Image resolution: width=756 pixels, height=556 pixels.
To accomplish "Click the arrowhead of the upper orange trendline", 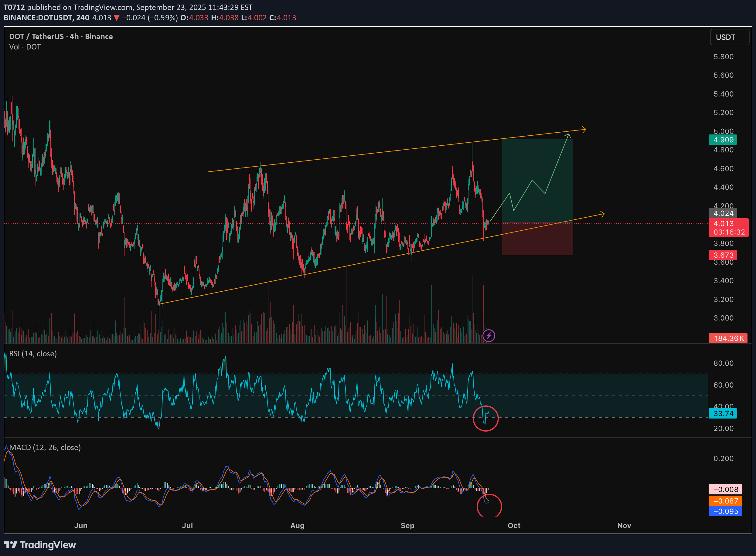I will pyautogui.click(x=584, y=130).
